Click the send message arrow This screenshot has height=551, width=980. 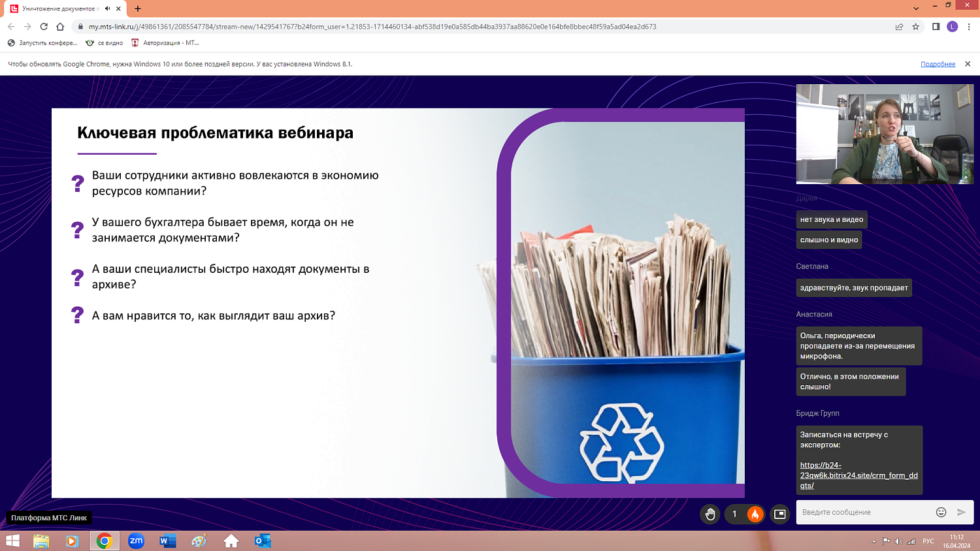click(x=961, y=512)
